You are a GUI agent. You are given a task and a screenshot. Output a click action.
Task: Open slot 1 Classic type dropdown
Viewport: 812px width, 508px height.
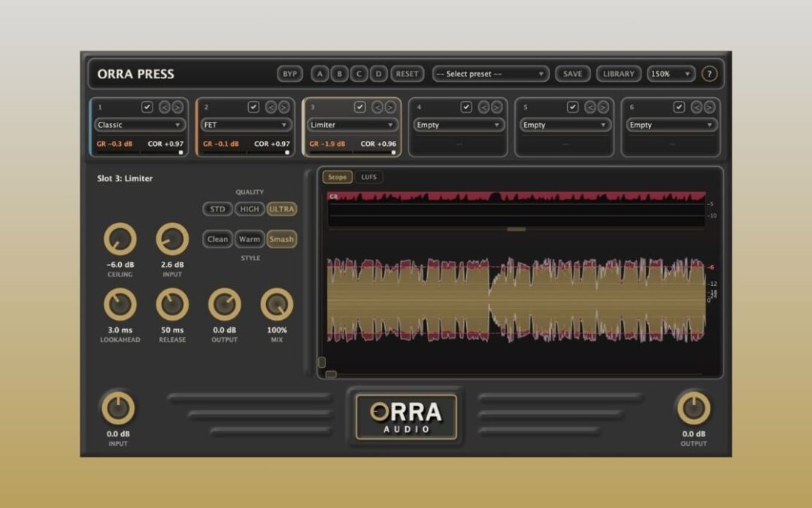[139, 125]
